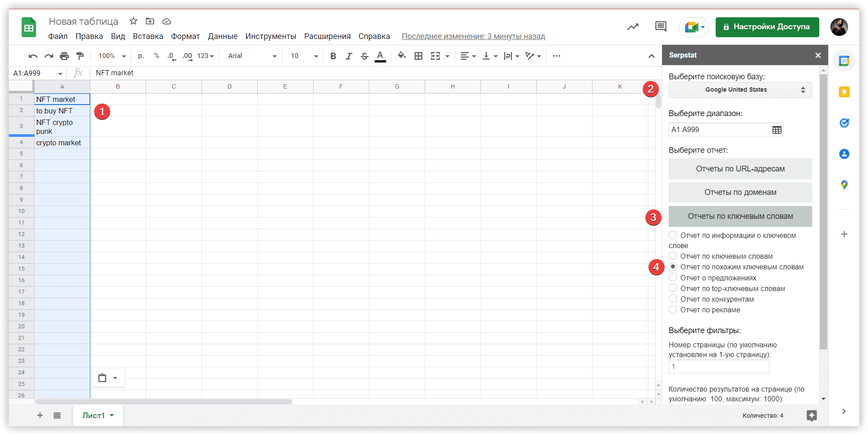Select Отчет по конкурентам radio
868x435 pixels.
673,299
